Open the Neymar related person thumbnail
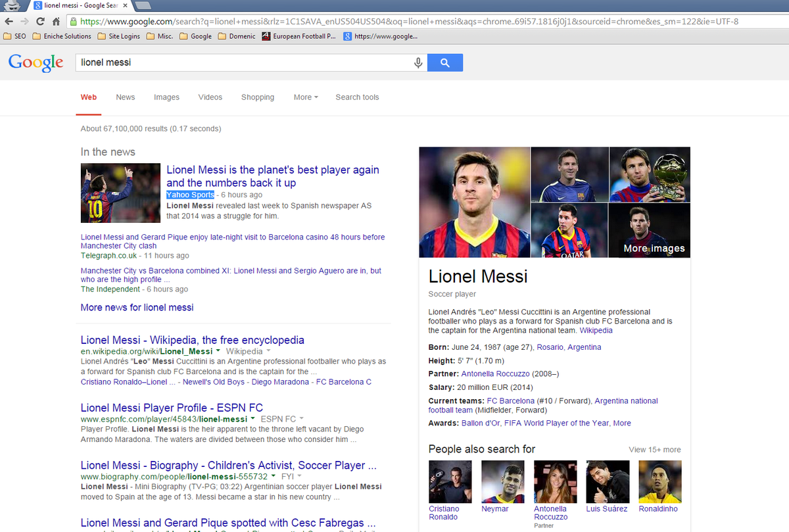The height and width of the screenshot is (532, 789). tap(503, 482)
